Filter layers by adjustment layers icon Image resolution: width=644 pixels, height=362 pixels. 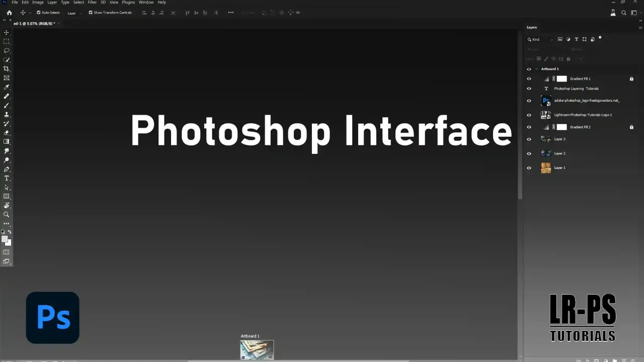click(x=569, y=39)
